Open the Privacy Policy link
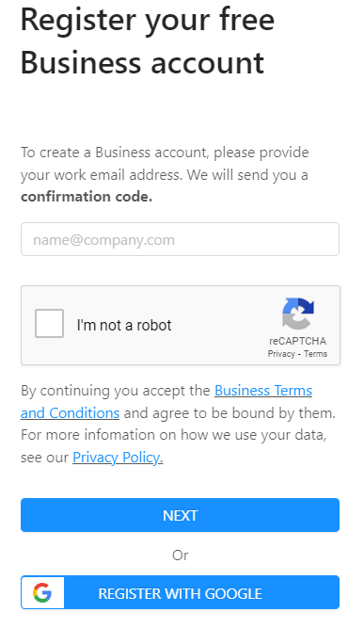 coord(118,458)
